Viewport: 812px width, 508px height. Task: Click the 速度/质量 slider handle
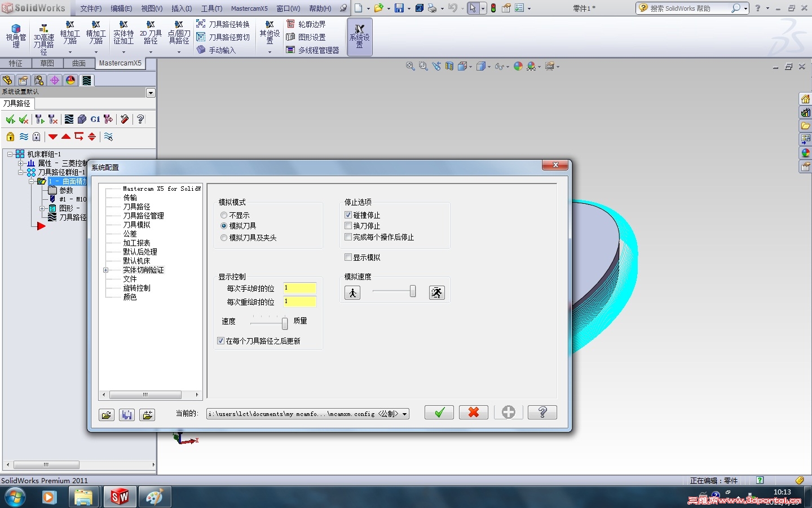(285, 323)
